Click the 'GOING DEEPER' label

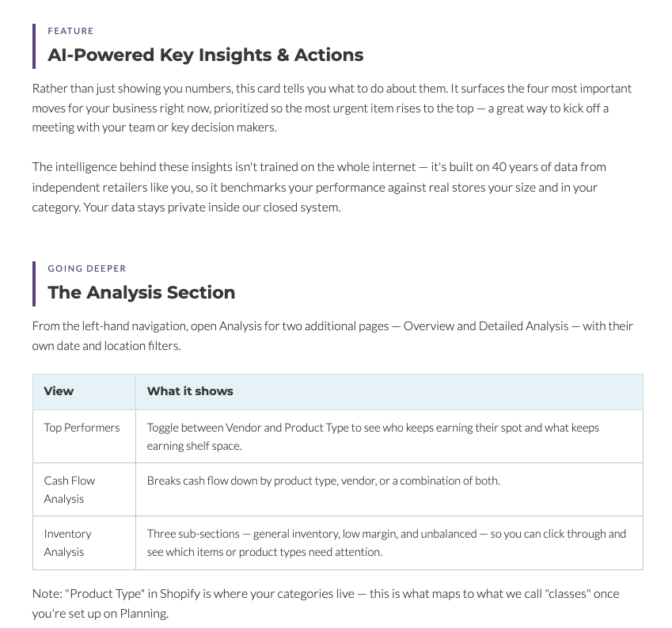point(87,268)
